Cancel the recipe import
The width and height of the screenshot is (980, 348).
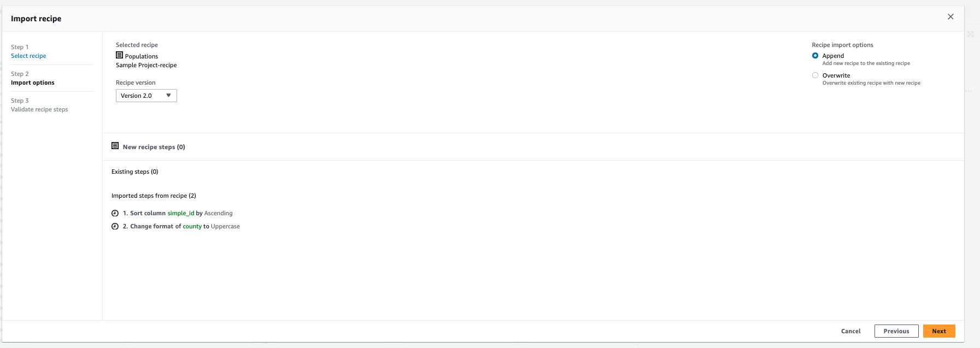[x=850, y=331]
